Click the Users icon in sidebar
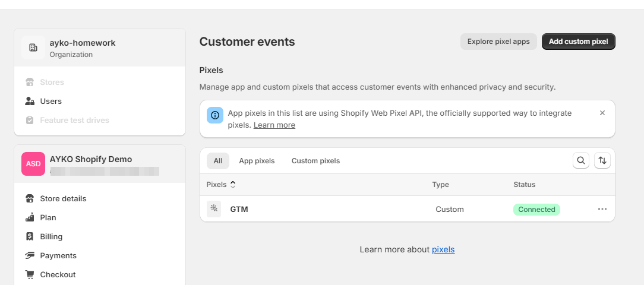This screenshot has width=644, height=285. (30, 101)
